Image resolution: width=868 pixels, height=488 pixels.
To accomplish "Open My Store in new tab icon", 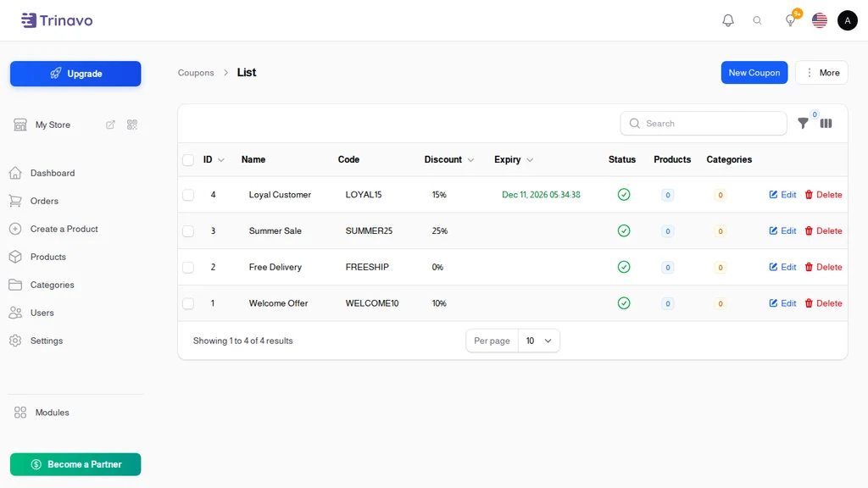I will pyautogui.click(x=111, y=125).
